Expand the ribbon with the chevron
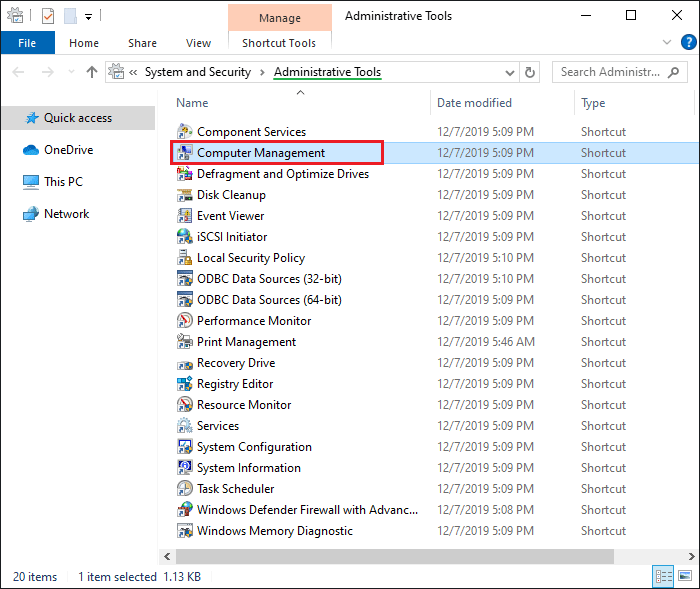The width and height of the screenshot is (700, 589). point(667,42)
